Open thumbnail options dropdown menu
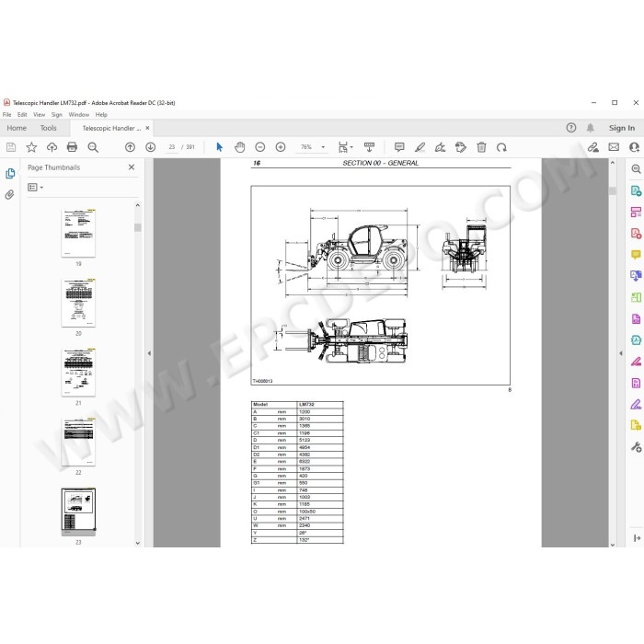Image resolution: width=644 pixels, height=644 pixels. pyautogui.click(x=35, y=188)
